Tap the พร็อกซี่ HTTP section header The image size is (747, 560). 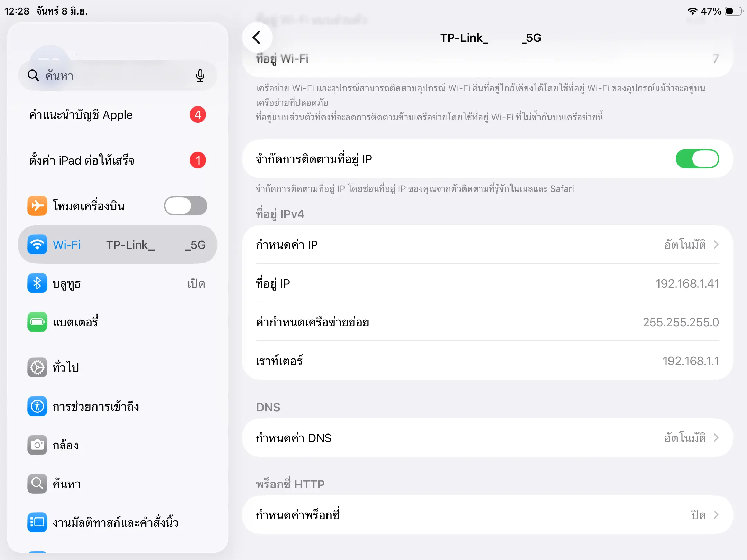[x=290, y=484]
